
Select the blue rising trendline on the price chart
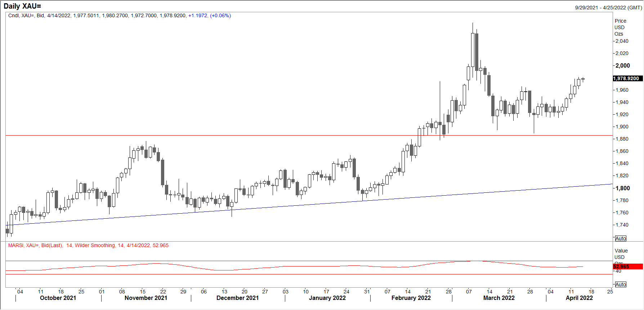click(309, 205)
